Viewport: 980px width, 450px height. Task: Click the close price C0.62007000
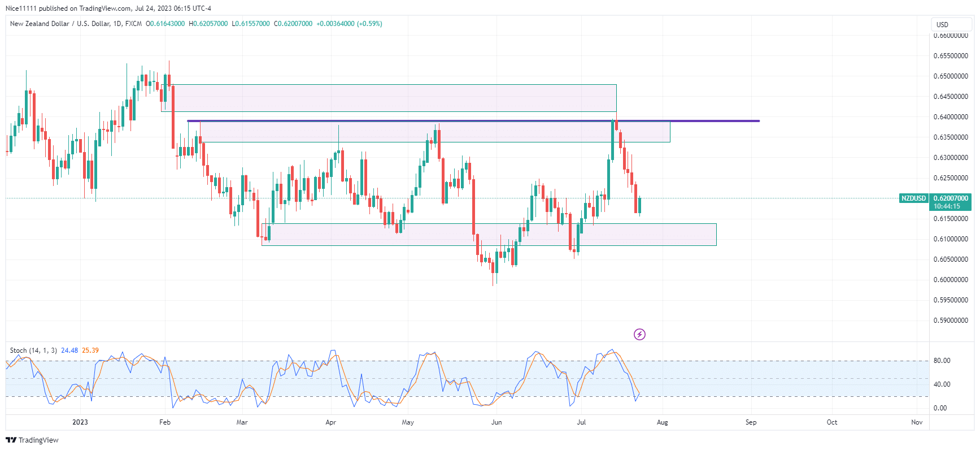pos(293,24)
